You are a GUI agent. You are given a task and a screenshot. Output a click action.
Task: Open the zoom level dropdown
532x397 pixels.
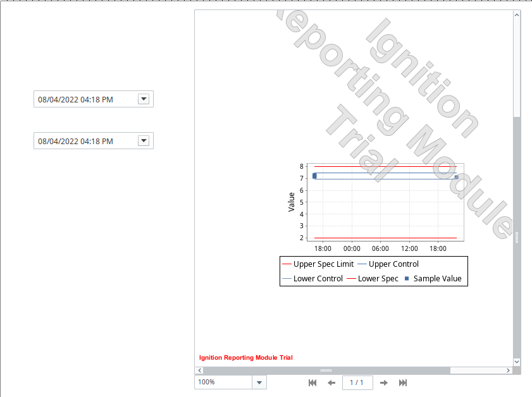pyautogui.click(x=259, y=382)
